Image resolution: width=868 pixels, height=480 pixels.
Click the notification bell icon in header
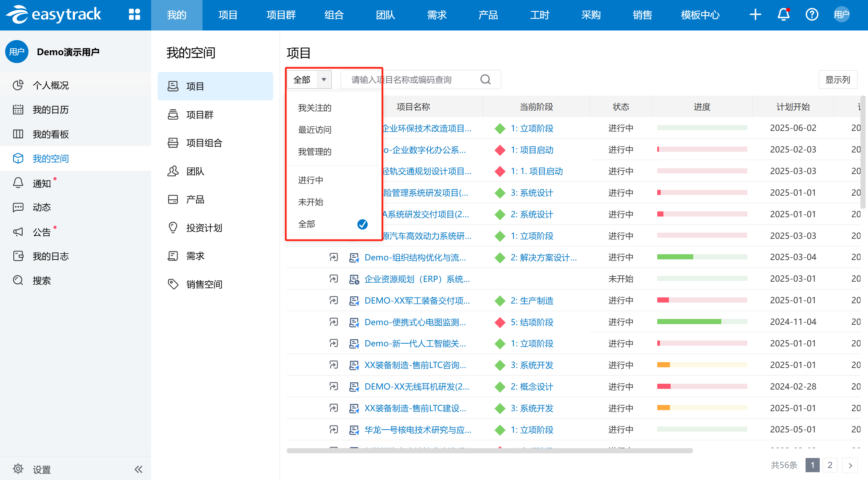(x=783, y=15)
